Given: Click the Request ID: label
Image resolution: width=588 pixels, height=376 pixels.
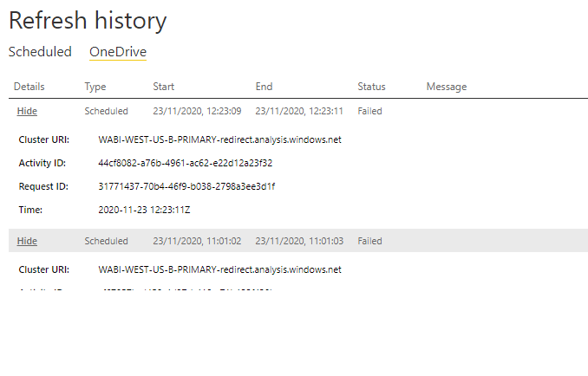Looking at the screenshot, I should pyautogui.click(x=43, y=186).
